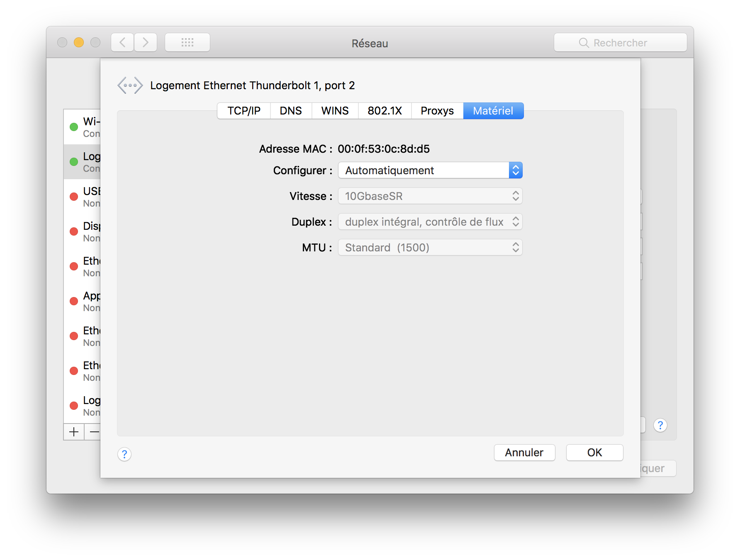
Task: Confirm with the OK button
Action: 594,453
